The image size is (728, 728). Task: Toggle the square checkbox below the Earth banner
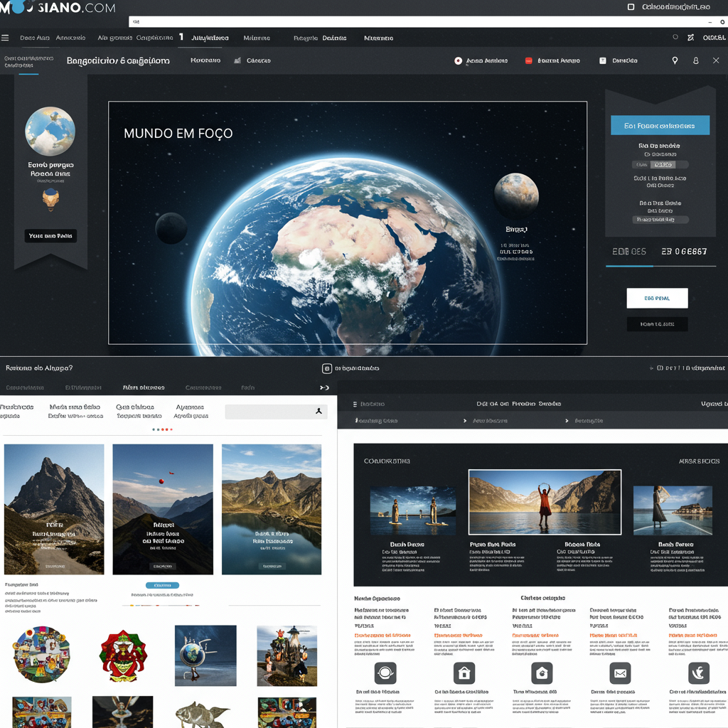[327, 368]
